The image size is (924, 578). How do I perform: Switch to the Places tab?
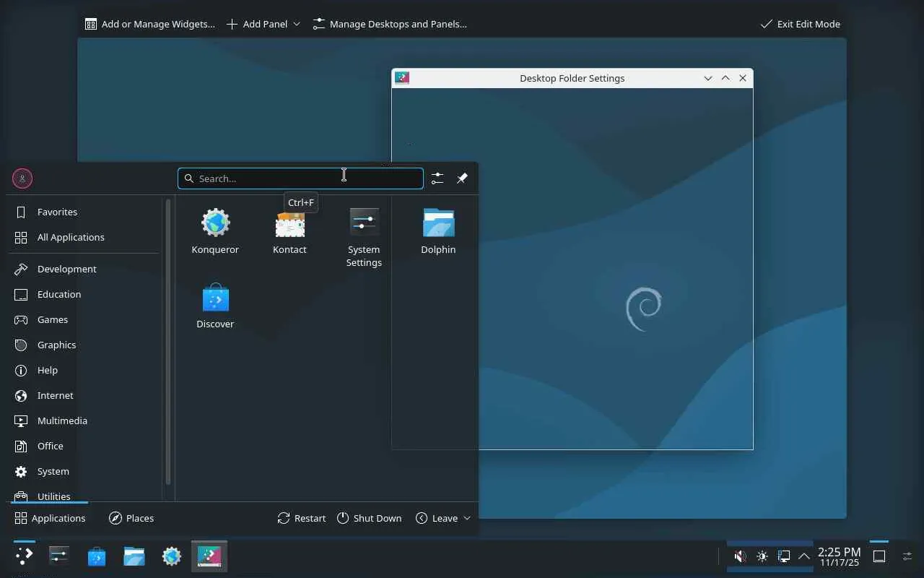coord(131,518)
